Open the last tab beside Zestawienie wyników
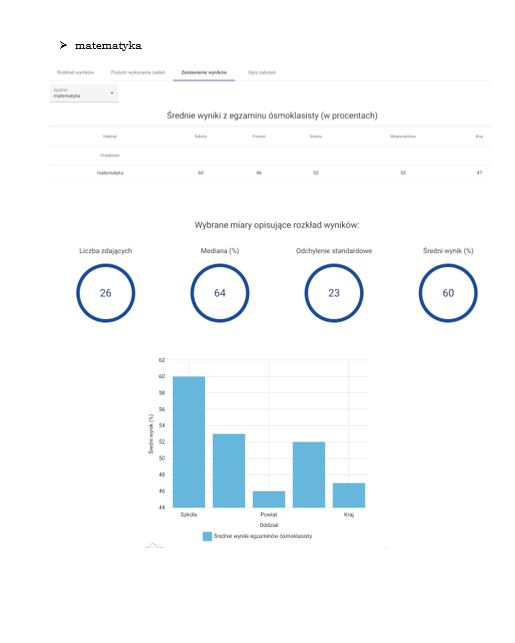Screen dimensions: 515x643 (x=262, y=73)
